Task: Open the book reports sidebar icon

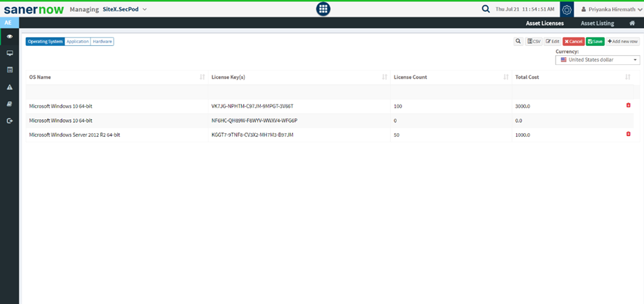Action: click(10, 104)
